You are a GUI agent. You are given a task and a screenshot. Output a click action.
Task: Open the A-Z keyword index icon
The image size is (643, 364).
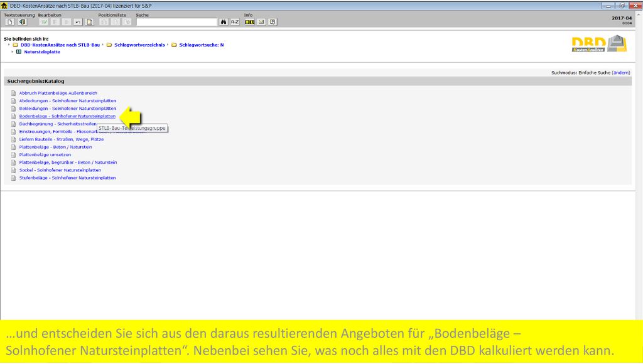click(x=235, y=22)
